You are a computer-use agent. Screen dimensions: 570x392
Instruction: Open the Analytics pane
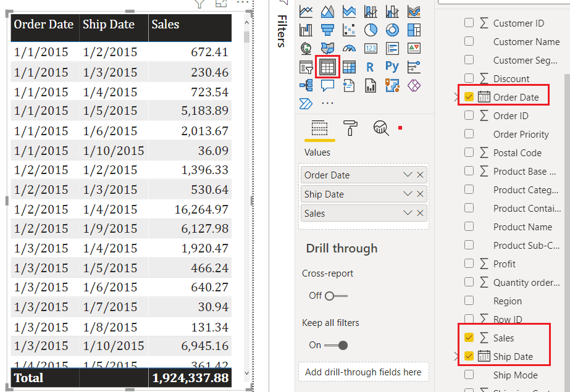coord(381,128)
